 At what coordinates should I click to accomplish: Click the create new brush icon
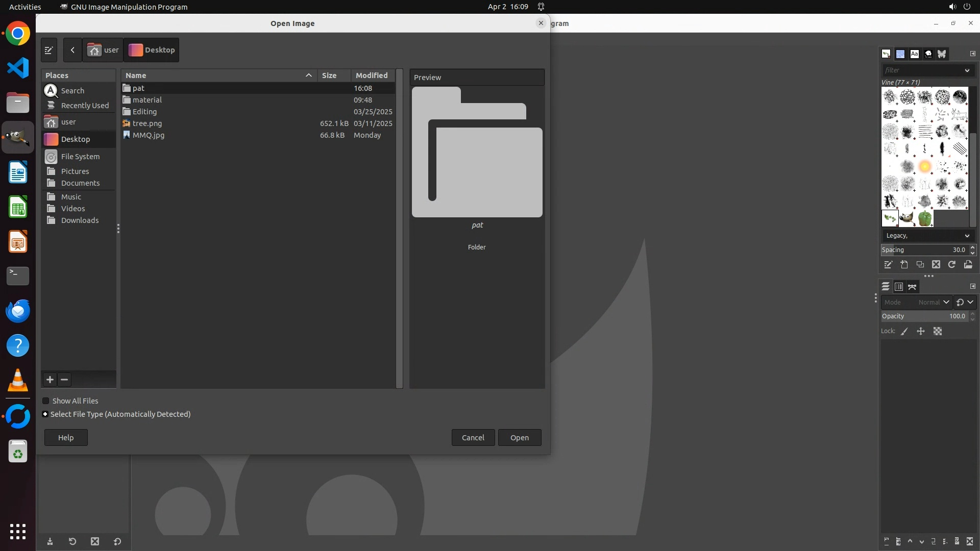click(x=904, y=264)
